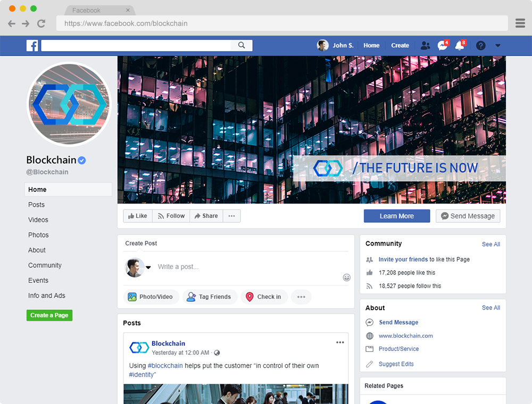532x404 pixels.
Task: Open Photos in page sidebar
Action: tap(38, 235)
